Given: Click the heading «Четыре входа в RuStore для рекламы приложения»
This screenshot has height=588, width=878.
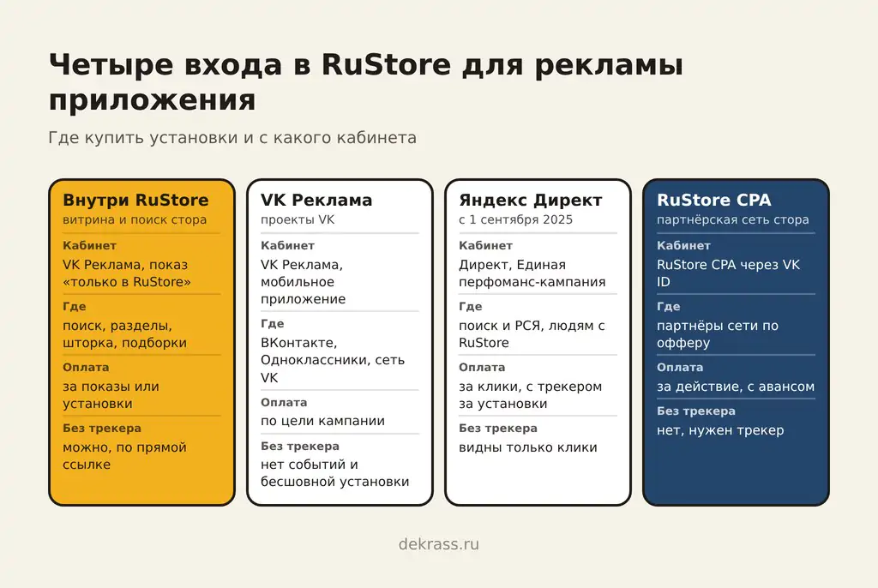Looking at the screenshot, I should click(x=366, y=82).
